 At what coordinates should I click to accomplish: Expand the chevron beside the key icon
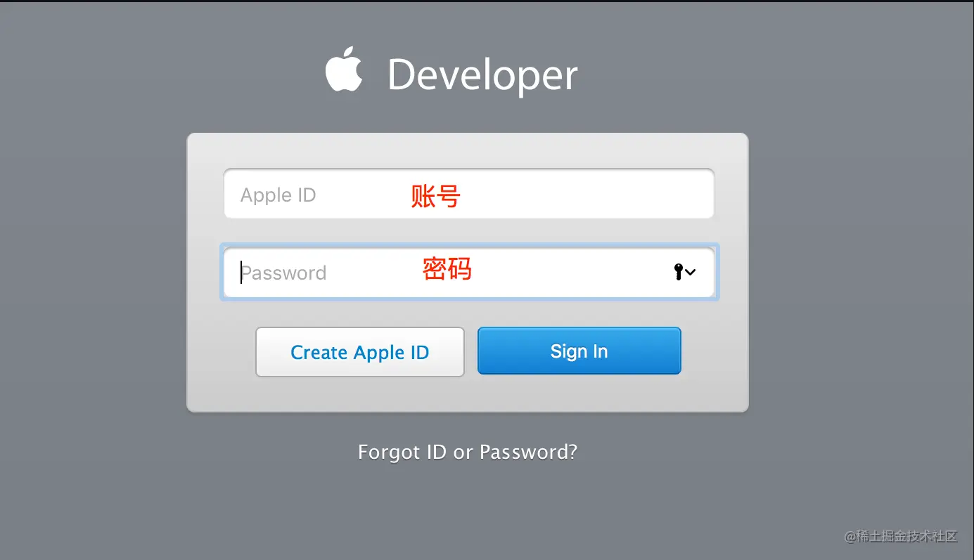(691, 272)
